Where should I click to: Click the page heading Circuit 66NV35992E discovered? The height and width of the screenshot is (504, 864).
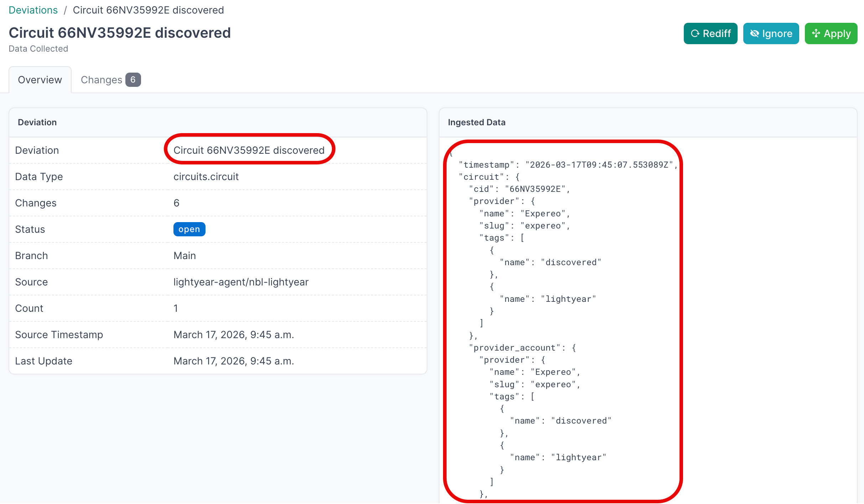pyautogui.click(x=120, y=33)
